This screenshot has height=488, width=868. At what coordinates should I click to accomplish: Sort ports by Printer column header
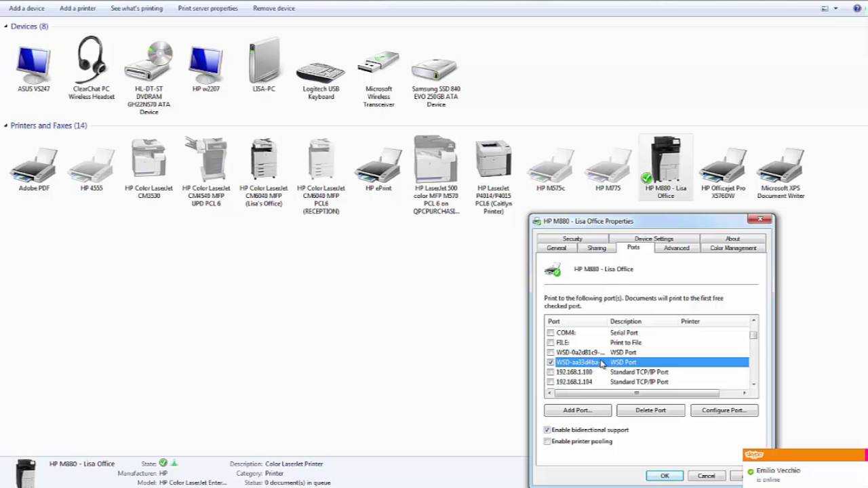tap(714, 321)
